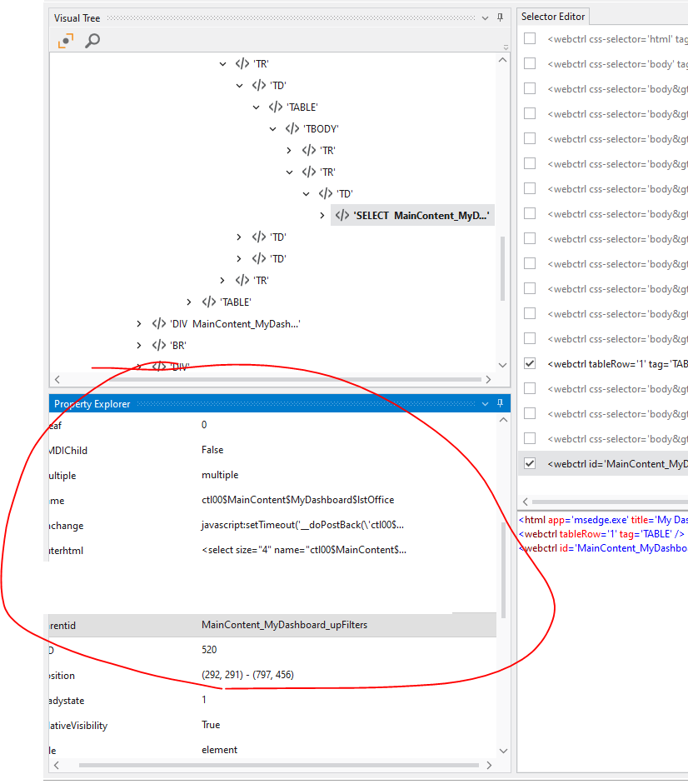
Task: Open the search magnifier in Visual Tree
Action: click(92, 39)
